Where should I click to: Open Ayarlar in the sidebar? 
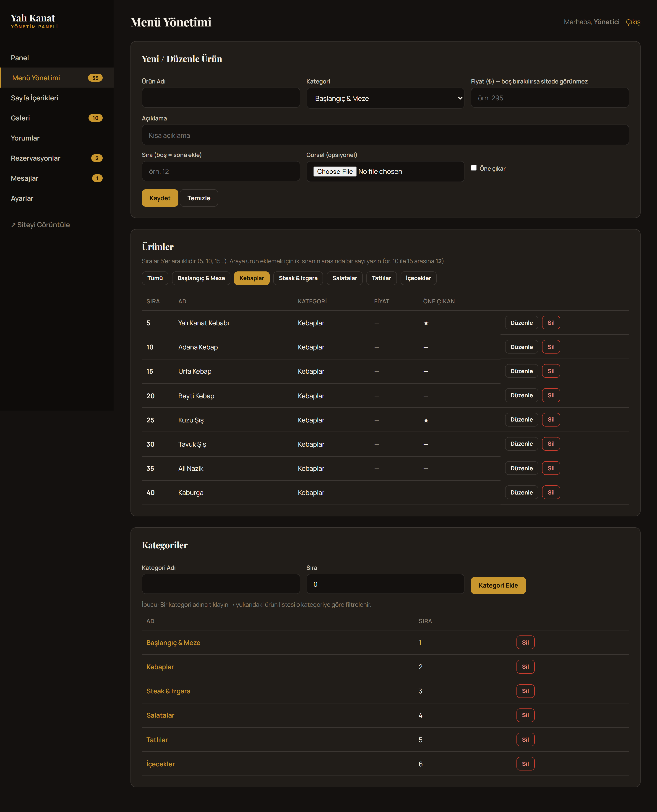click(57, 198)
